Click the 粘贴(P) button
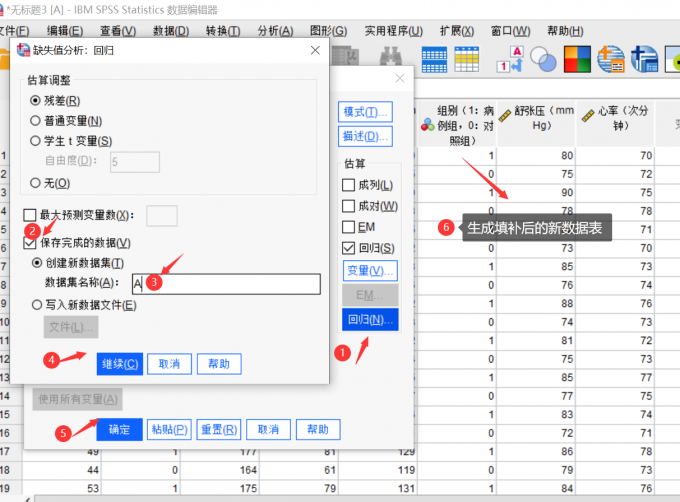Viewport: 680px width, 502px height. pos(169,430)
